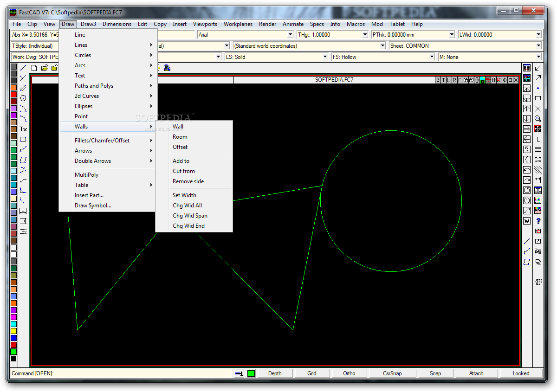
Task: Select the Line drawing tool in left toolbar
Action: 23,68
